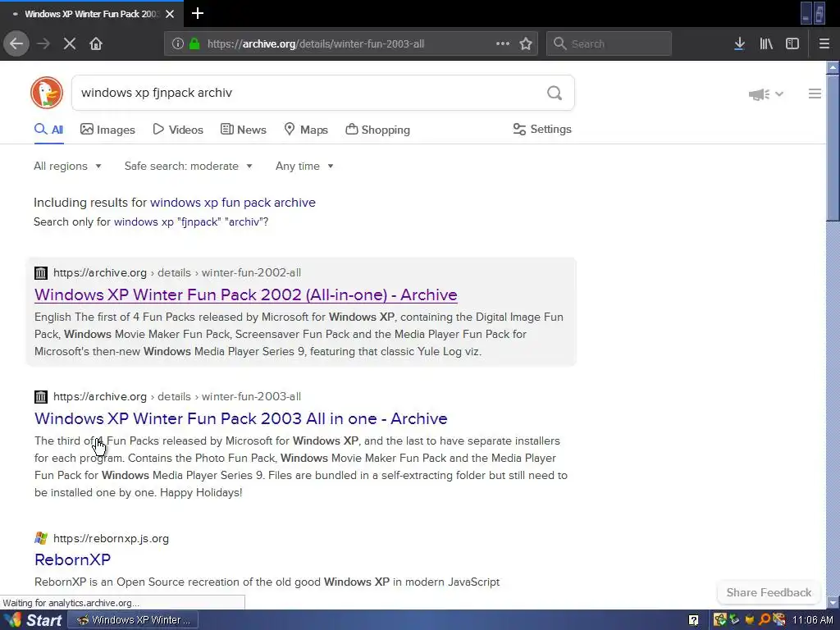Click the yellow shield tray icon
The height and width of the screenshot is (630, 840).
(x=750, y=620)
